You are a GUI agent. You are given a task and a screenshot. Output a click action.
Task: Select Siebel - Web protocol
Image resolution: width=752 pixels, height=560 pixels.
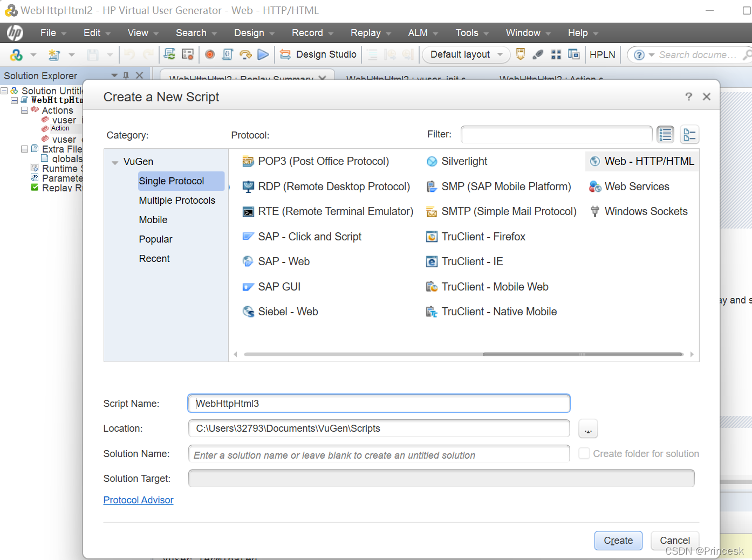281,312
